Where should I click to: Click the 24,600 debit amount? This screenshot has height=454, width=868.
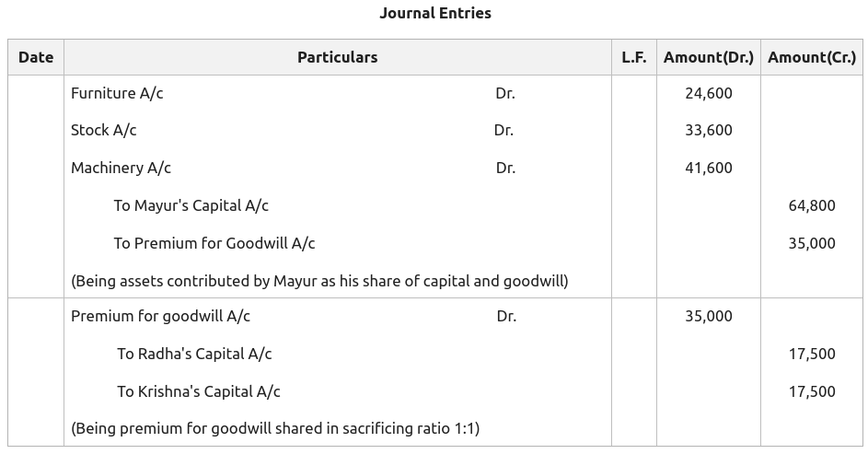(709, 94)
